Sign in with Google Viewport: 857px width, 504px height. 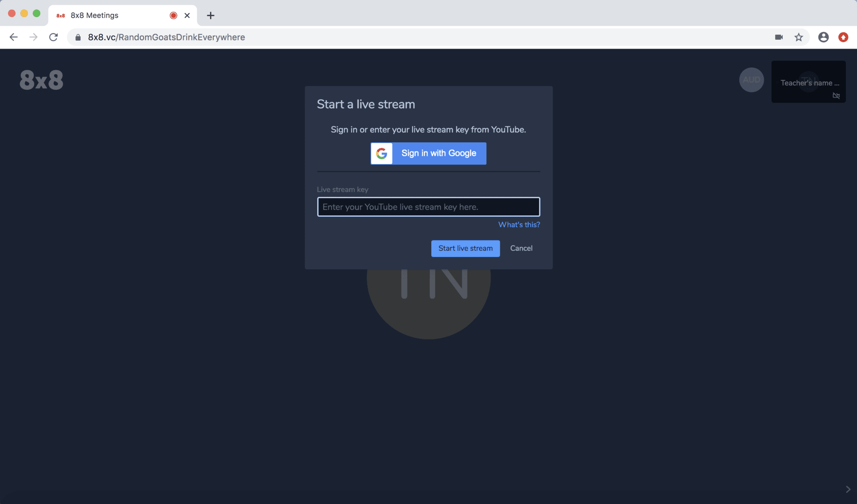(x=428, y=153)
